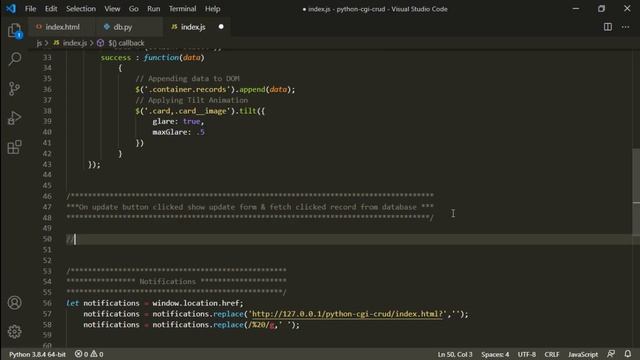
Task: Open the File menu
Action: tap(30, 9)
